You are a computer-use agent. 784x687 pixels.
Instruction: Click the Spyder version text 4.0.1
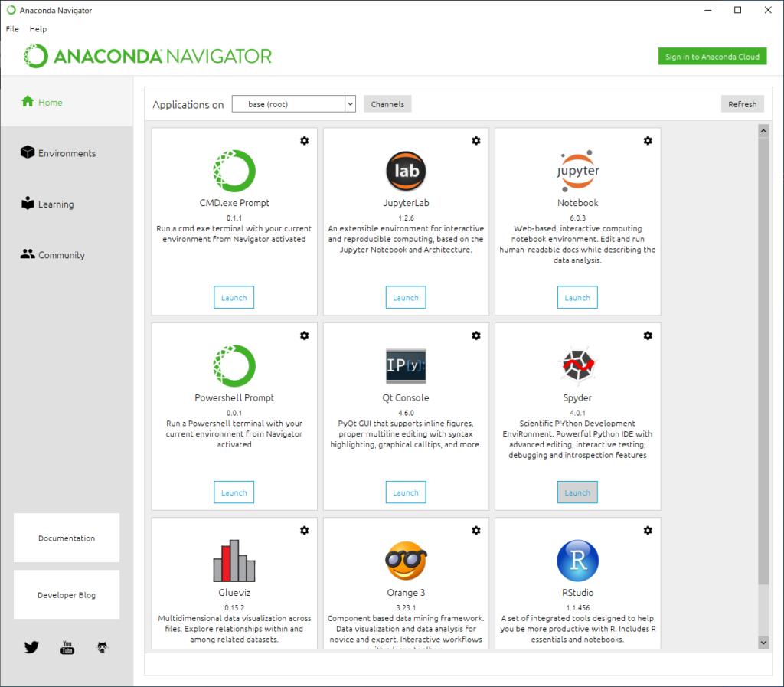(x=577, y=413)
